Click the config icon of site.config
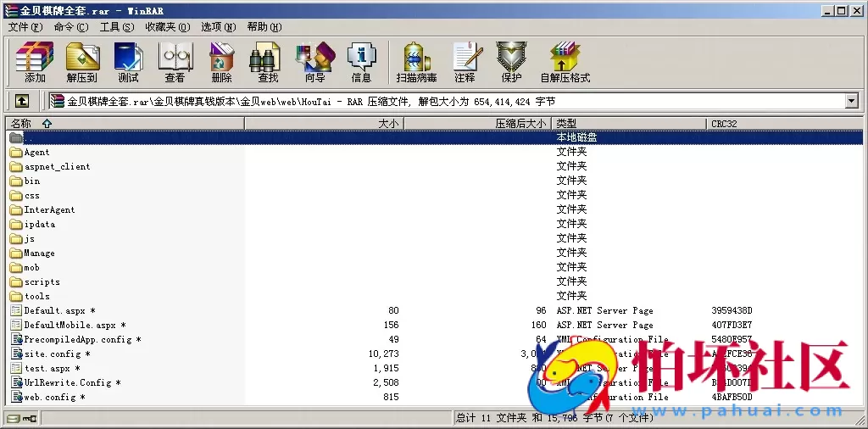This screenshot has width=868, height=429. pos(16,354)
